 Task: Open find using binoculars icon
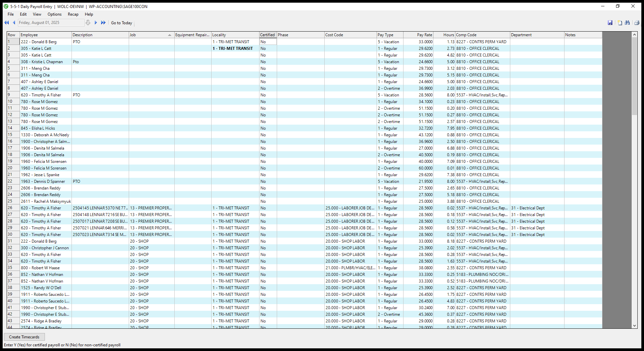pos(627,23)
